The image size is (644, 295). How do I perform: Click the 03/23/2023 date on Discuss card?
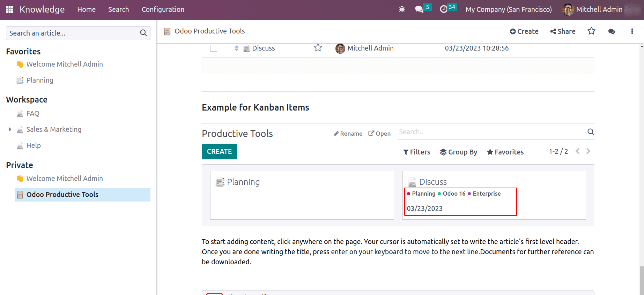pos(424,209)
